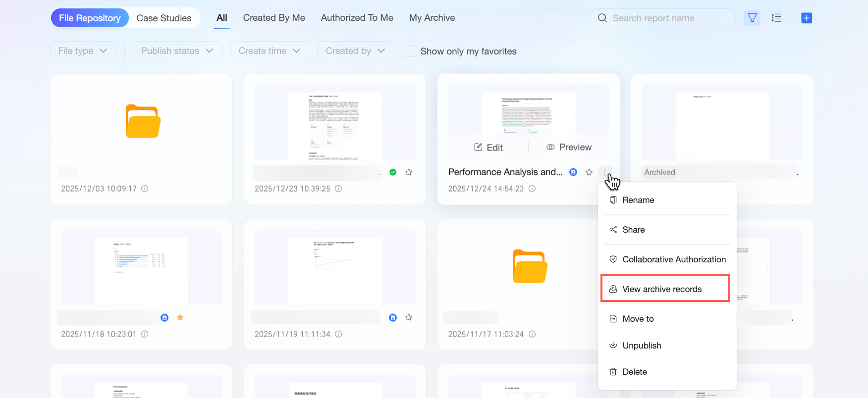Viewport: 868px width, 398px height.
Task: Open the Authorized To Me tab
Action: (x=357, y=18)
